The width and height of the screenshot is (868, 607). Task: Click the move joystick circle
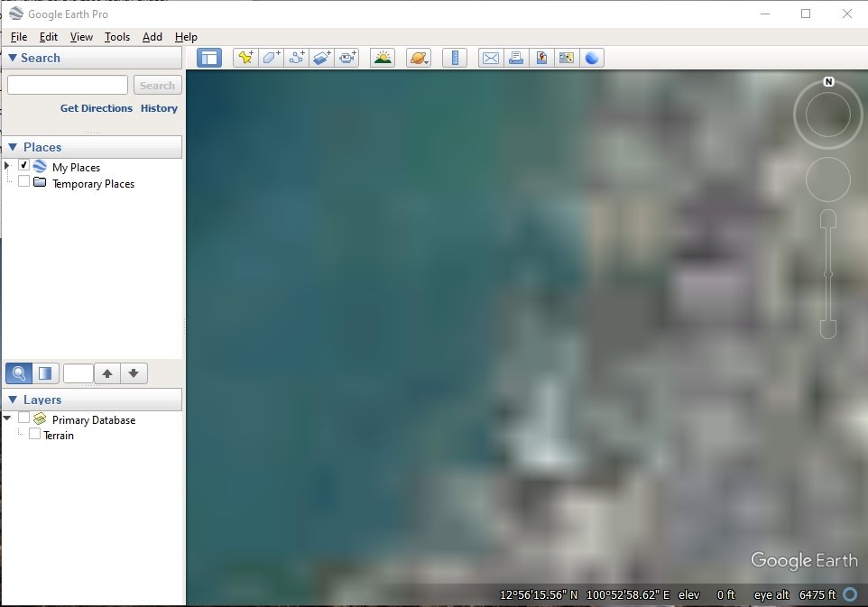click(828, 179)
